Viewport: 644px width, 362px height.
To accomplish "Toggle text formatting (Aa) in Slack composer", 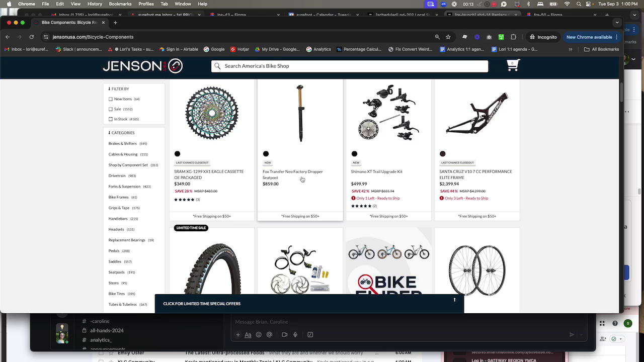I will click(x=248, y=335).
